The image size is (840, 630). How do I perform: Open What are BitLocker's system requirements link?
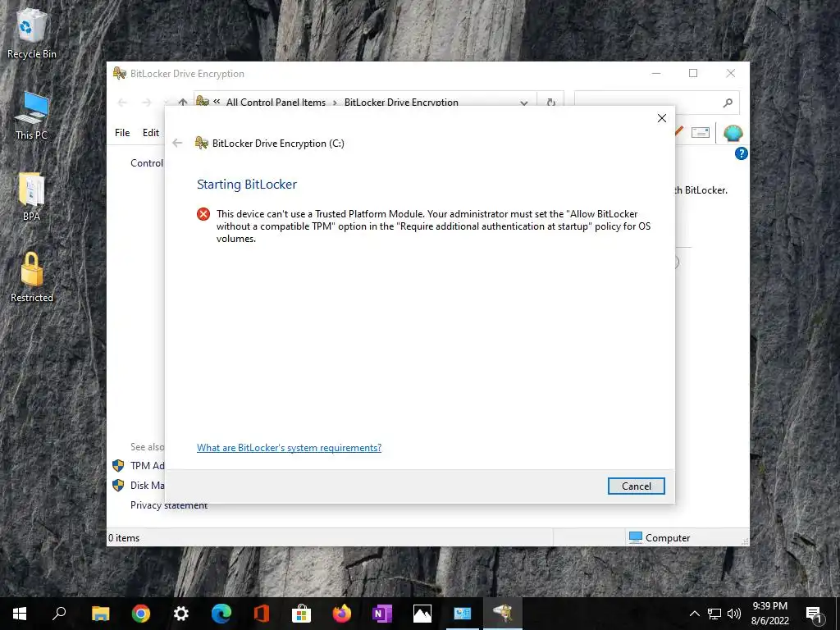pyautogui.click(x=289, y=448)
